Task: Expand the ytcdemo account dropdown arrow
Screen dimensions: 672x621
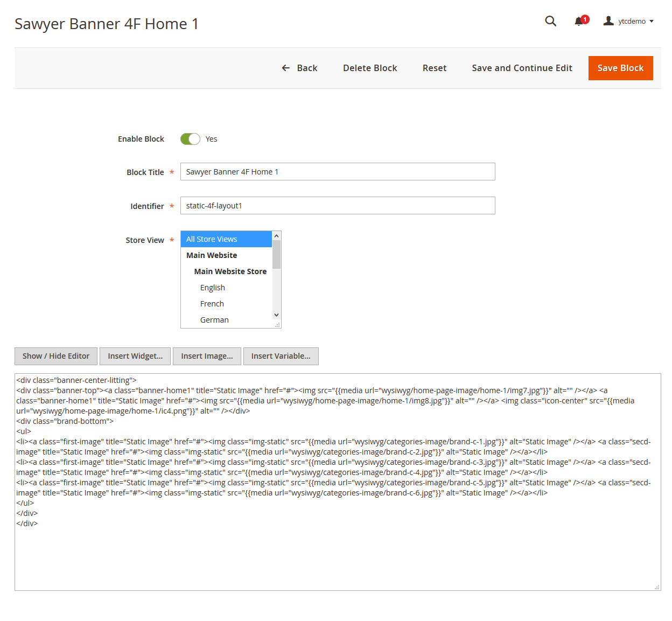Action: [652, 22]
